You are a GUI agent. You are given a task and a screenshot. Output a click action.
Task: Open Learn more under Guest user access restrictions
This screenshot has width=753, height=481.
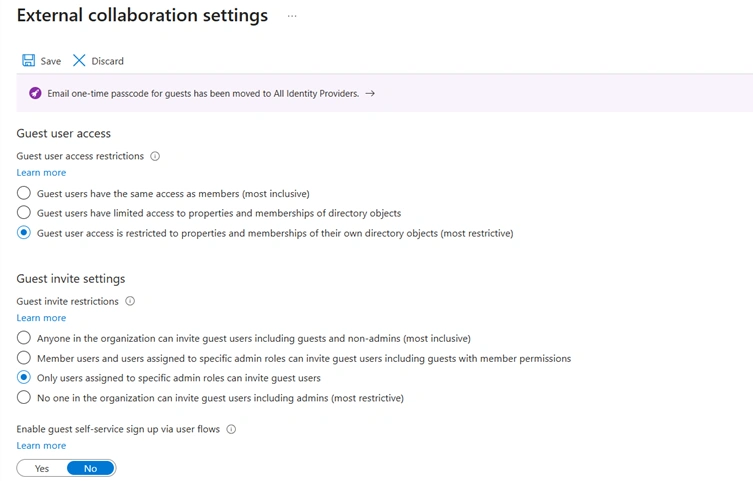click(41, 172)
